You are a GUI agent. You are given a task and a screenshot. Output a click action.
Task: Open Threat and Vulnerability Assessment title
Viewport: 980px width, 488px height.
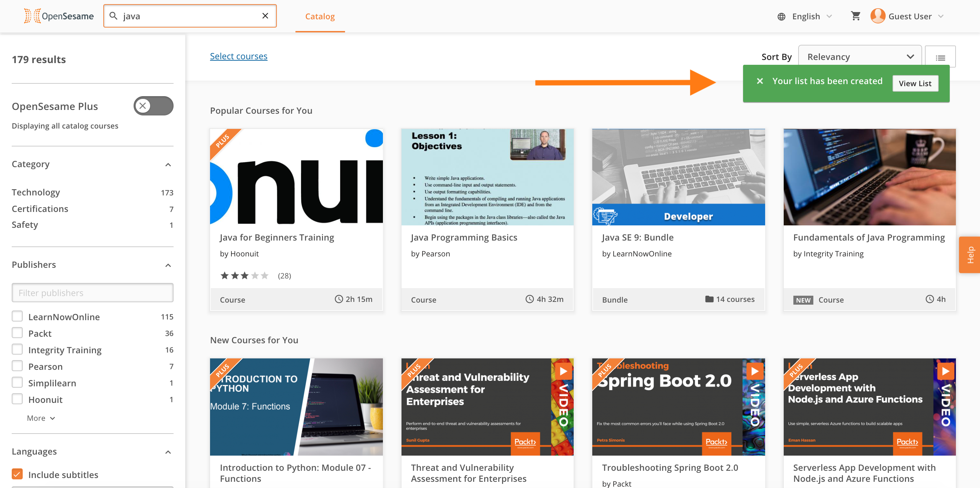469,473
